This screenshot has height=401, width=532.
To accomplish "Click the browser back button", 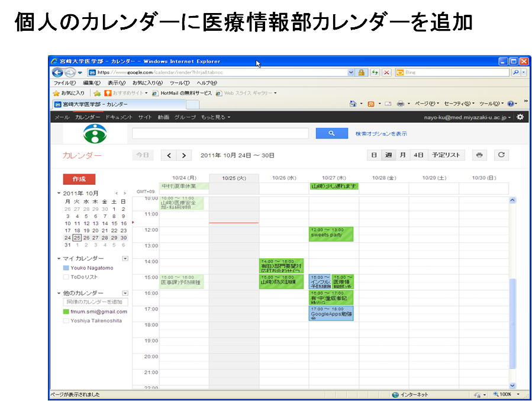I will click(57, 72).
